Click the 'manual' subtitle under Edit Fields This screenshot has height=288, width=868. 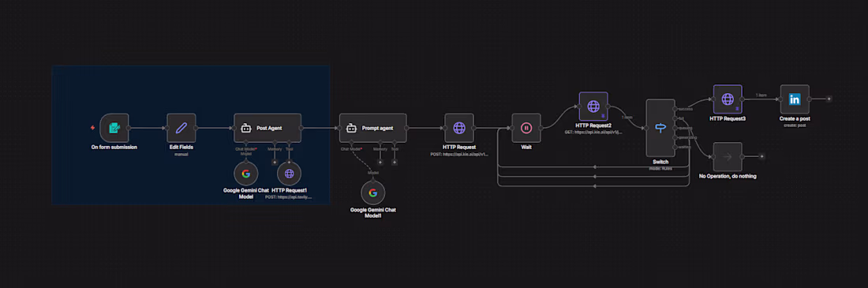point(181,155)
